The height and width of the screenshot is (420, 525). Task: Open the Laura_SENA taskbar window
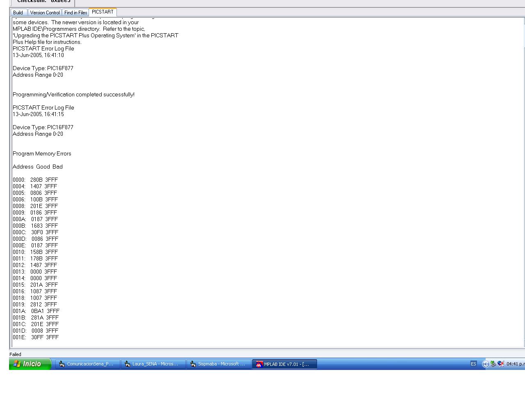[x=153, y=364]
